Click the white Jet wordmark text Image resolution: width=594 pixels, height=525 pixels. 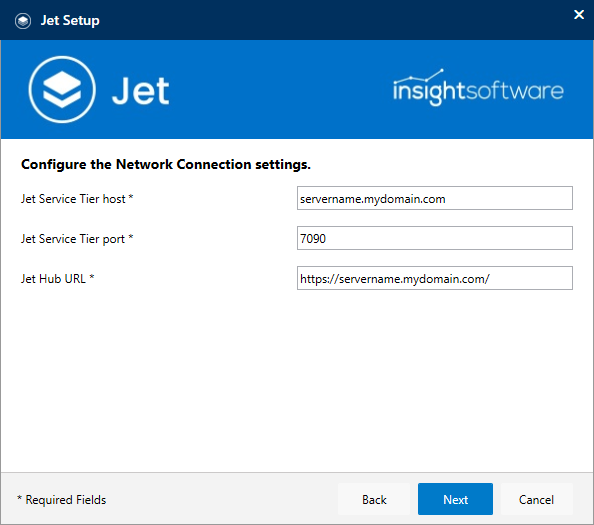pos(141,91)
